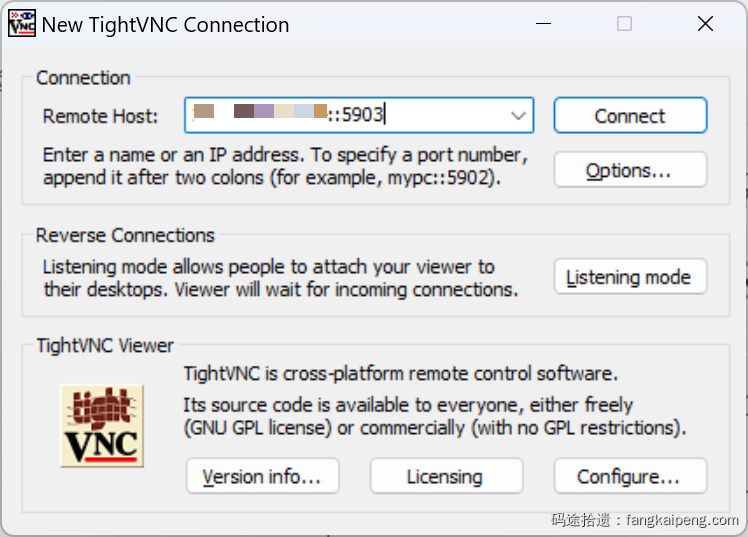
Task: Minimize the TightVNC Connection window
Action: (543, 24)
